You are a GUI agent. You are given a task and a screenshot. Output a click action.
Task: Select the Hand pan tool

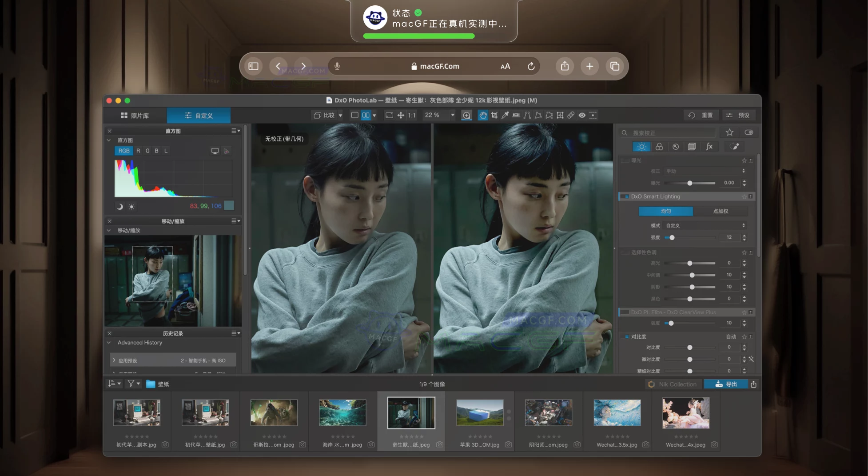coord(483,115)
